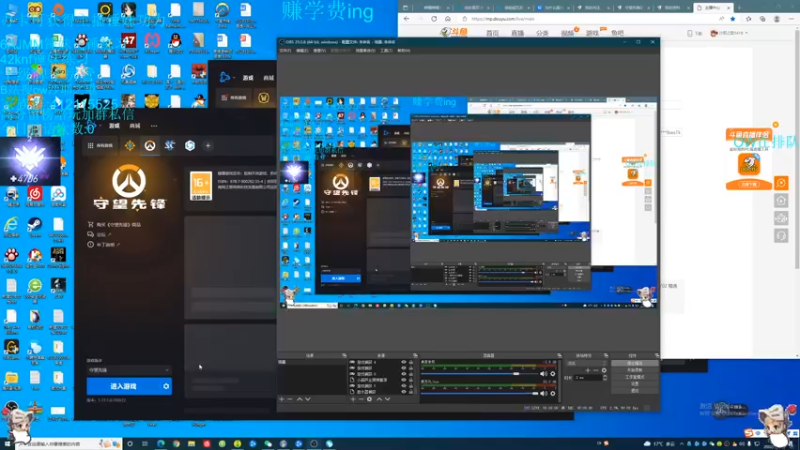
Task: Open the browser settings and more menu
Action: click(791, 19)
